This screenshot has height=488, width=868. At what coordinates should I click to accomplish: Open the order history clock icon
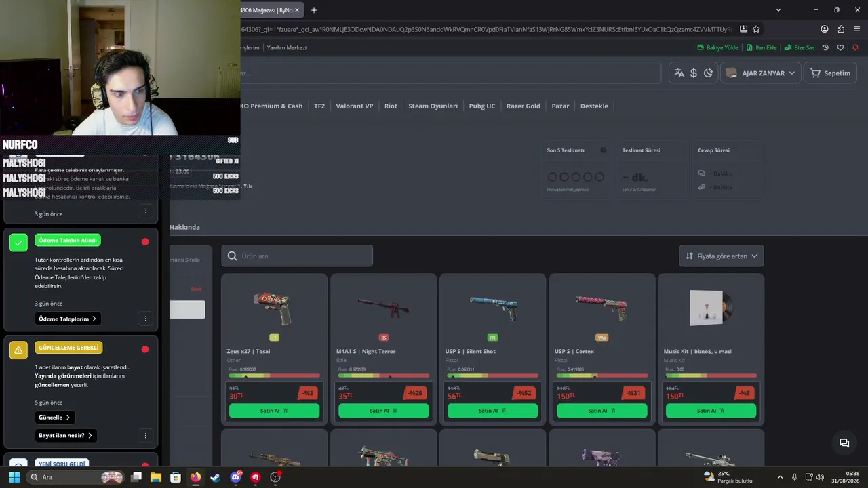coord(825,47)
